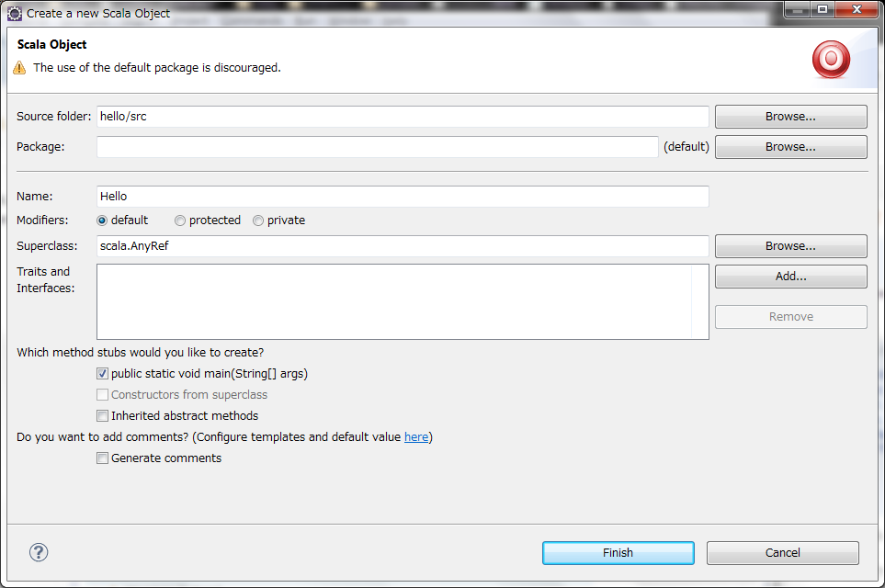The width and height of the screenshot is (885, 588).
Task: Click 'Which method stubs' question text
Action: pyautogui.click(x=140, y=353)
